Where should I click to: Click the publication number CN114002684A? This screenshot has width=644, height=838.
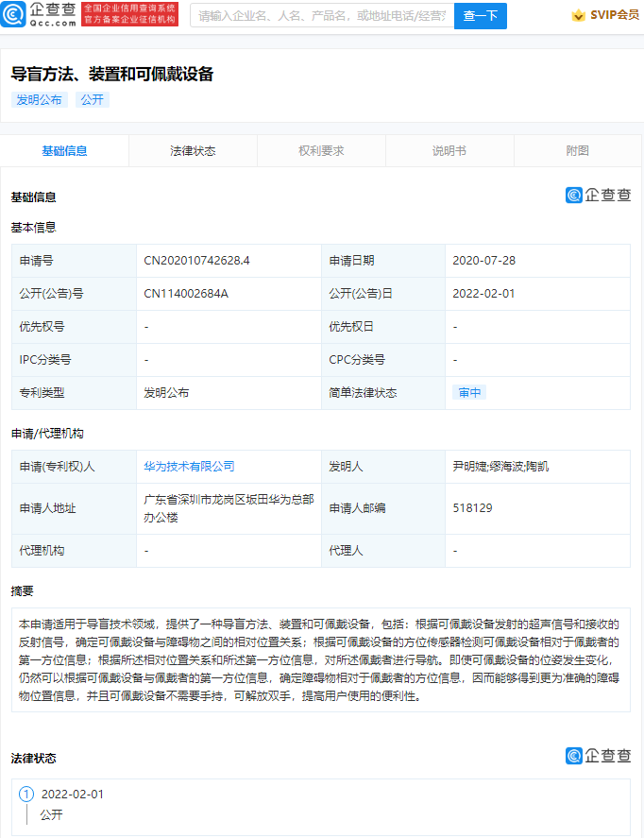[186, 294]
